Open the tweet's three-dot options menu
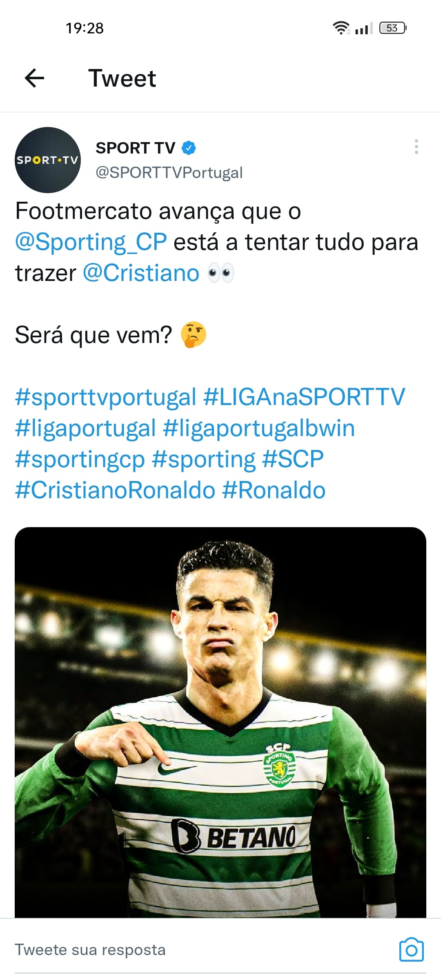The height and width of the screenshot is (980, 441). click(x=416, y=147)
